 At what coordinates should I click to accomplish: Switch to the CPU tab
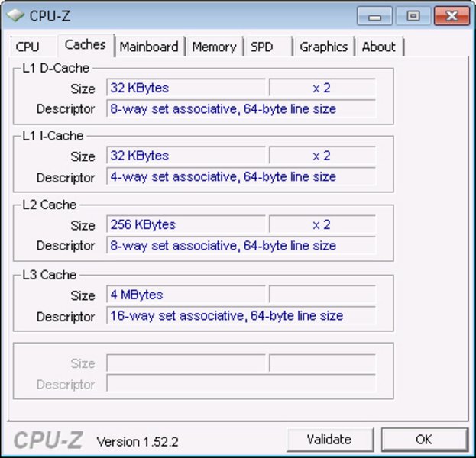34,47
